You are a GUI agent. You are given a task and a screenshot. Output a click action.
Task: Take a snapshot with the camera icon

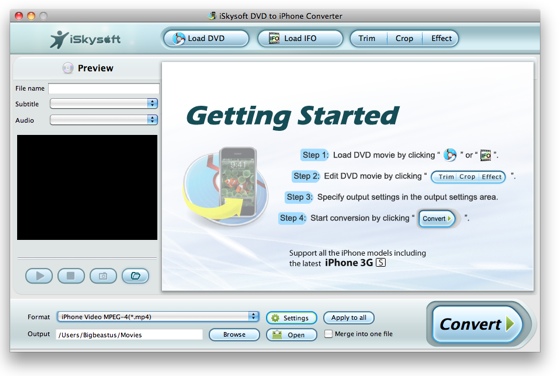coord(103,276)
